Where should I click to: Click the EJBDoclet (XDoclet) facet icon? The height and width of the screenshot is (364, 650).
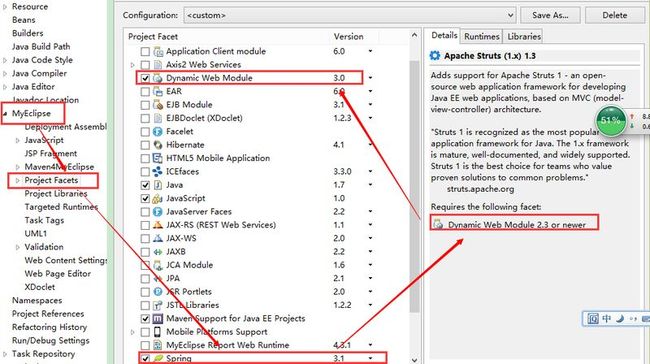[158, 118]
